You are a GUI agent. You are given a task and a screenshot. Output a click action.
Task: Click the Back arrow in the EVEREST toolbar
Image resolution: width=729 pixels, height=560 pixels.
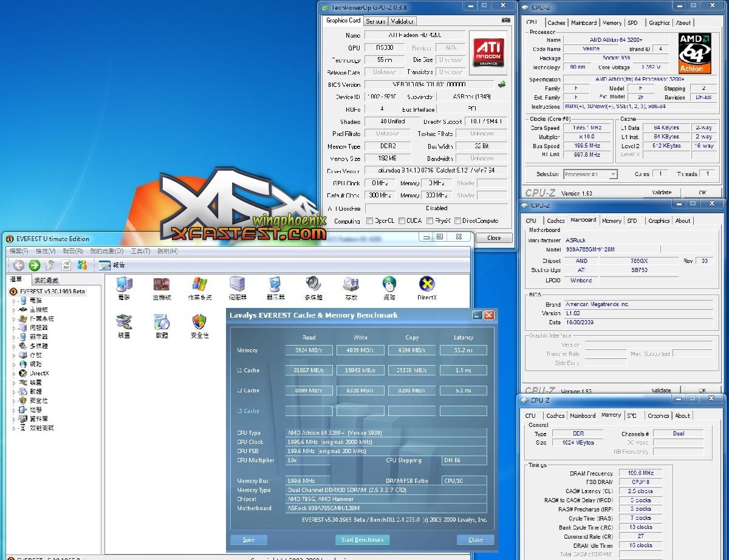coord(19,265)
